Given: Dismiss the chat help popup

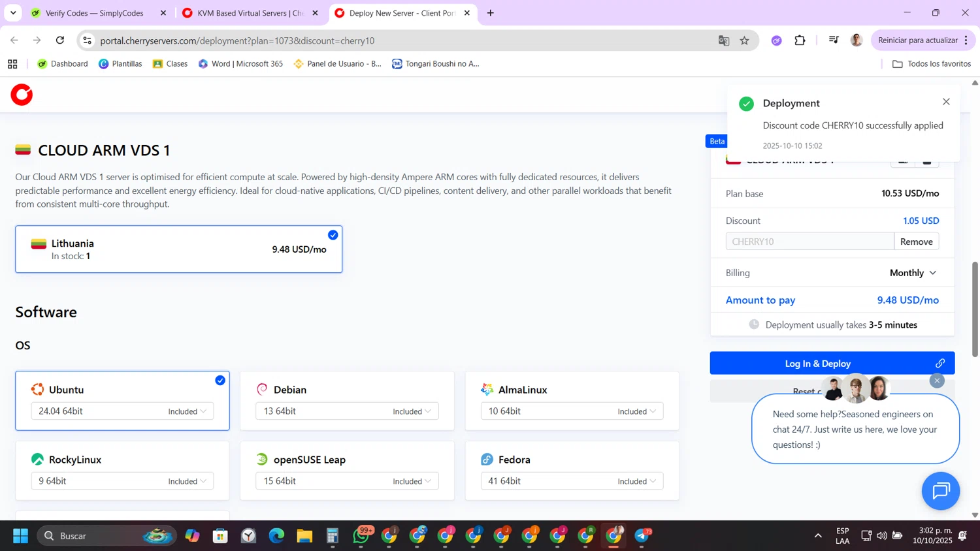Looking at the screenshot, I should click(x=937, y=380).
